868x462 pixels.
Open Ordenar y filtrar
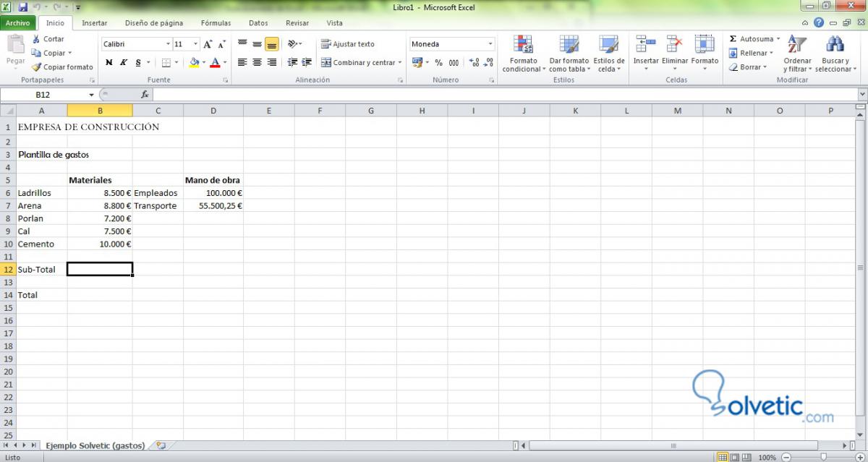click(x=797, y=54)
